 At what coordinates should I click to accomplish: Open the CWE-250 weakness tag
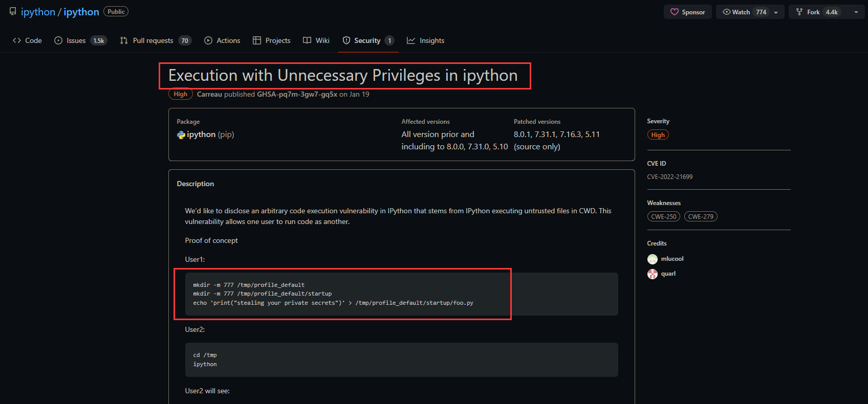pyautogui.click(x=664, y=217)
